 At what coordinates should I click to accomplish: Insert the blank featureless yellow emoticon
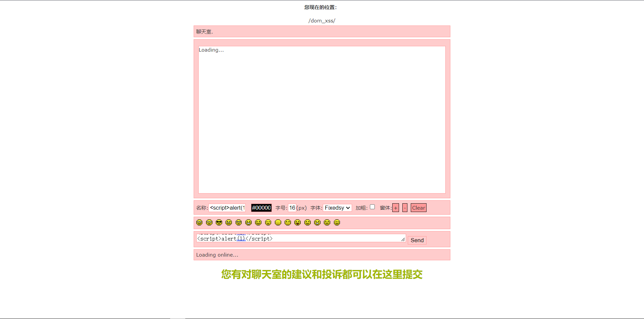278,222
